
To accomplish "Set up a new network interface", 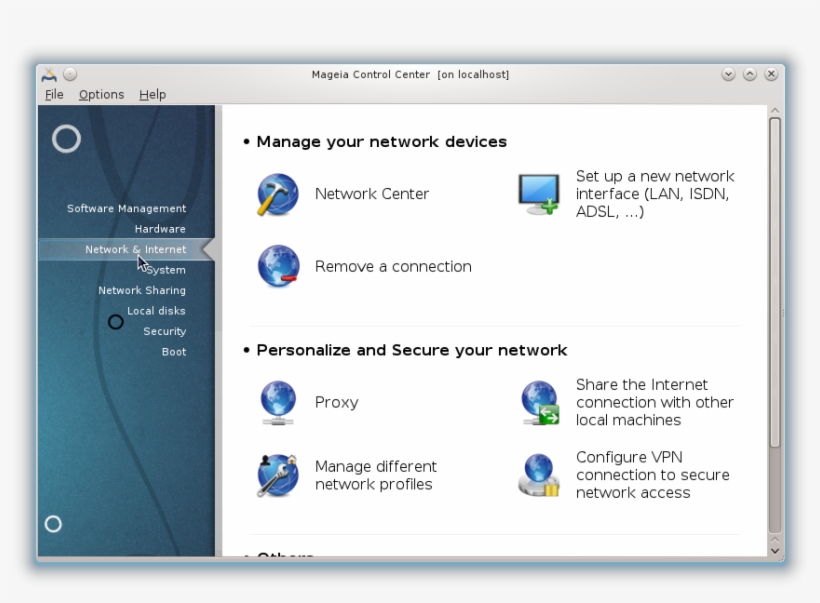I will [538, 194].
